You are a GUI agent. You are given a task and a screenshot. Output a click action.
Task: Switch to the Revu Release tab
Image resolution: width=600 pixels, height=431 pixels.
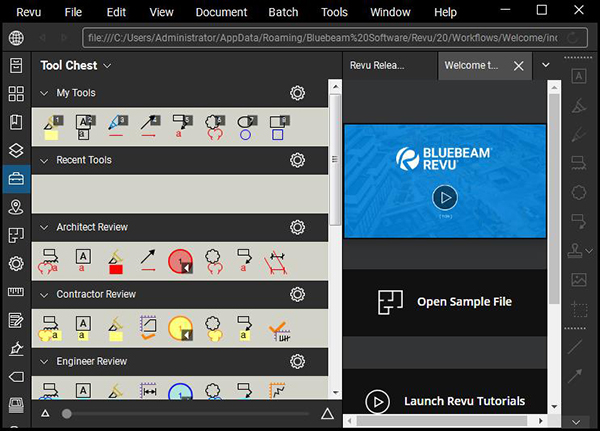(x=390, y=66)
